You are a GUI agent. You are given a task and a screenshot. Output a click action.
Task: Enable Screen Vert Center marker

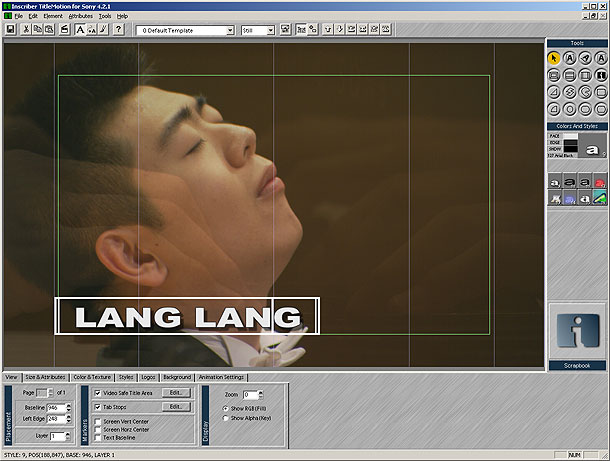[x=97, y=422]
